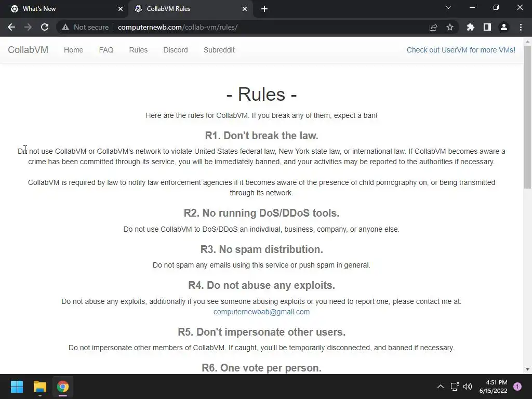Open the Discord nav link
The image size is (532, 399).
tap(176, 50)
